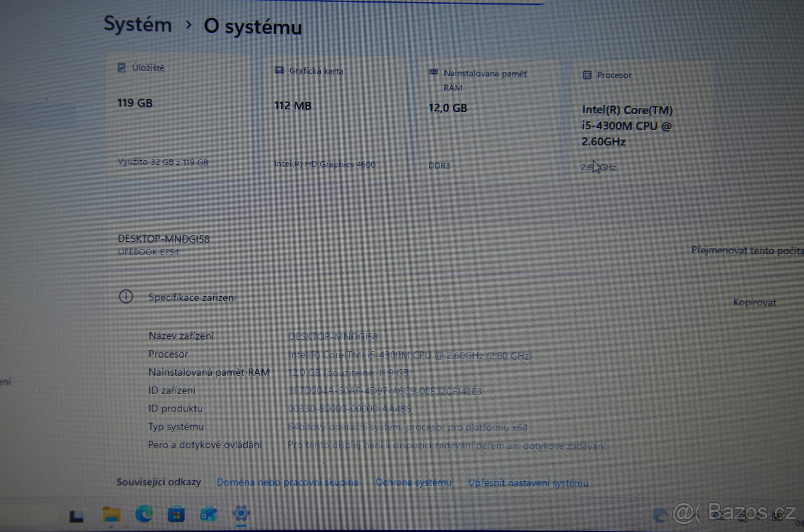
Task: Click the Windows Start button
Action: [77, 515]
